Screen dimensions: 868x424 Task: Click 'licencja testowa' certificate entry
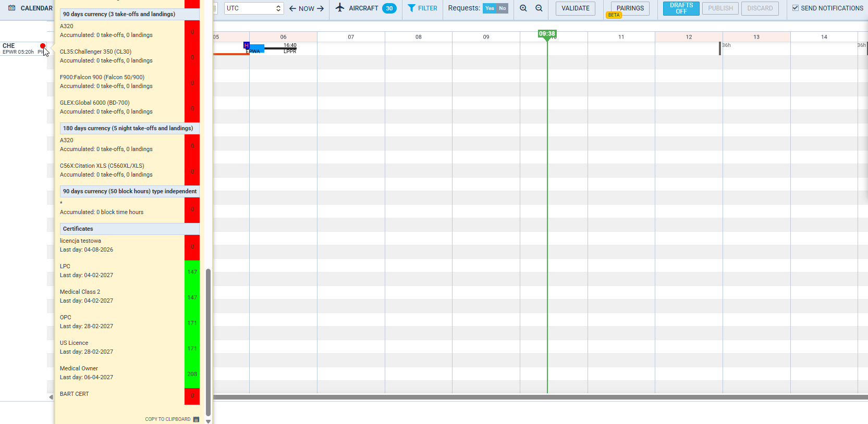[80, 241]
